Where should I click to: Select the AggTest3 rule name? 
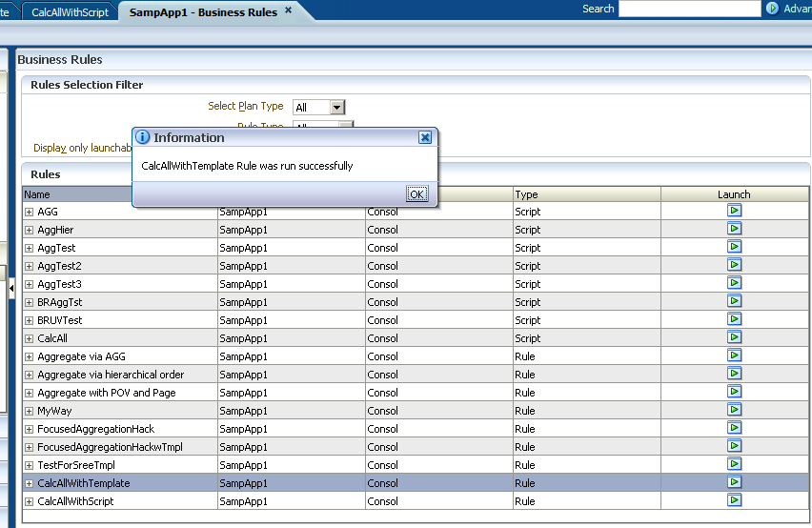[59, 284]
